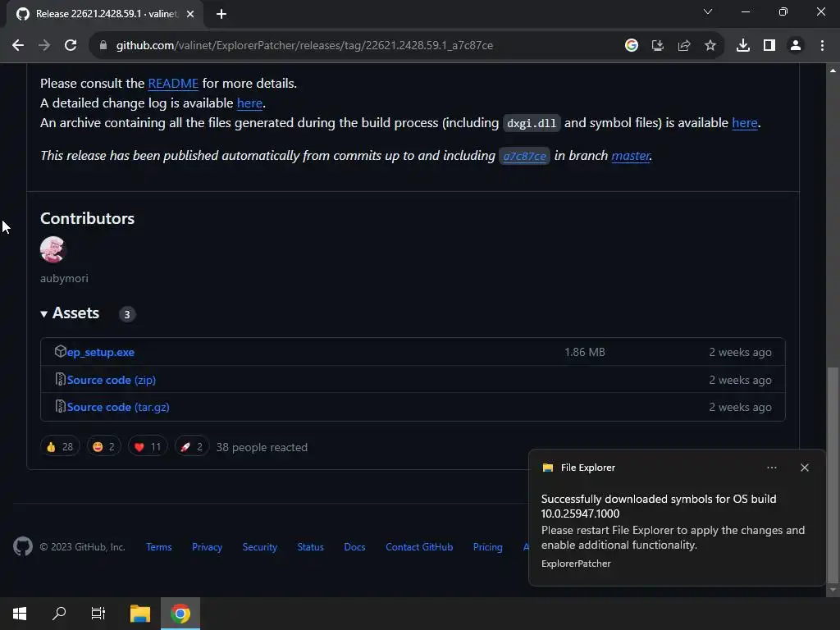React with rocket (2)
The height and width of the screenshot is (630, 840).
pyautogui.click(x=191, y=447)
